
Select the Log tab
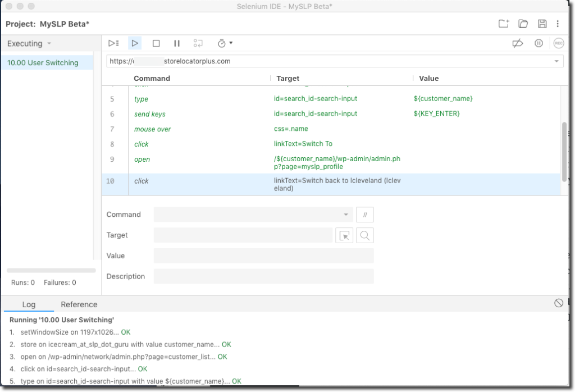point(29,304)
